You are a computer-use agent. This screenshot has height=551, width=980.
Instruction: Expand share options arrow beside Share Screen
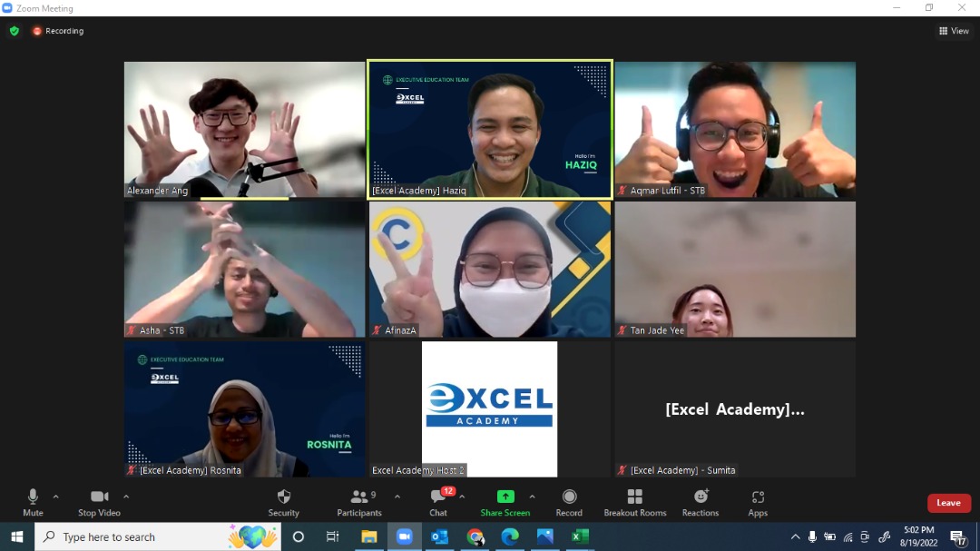tap(532, 497)
